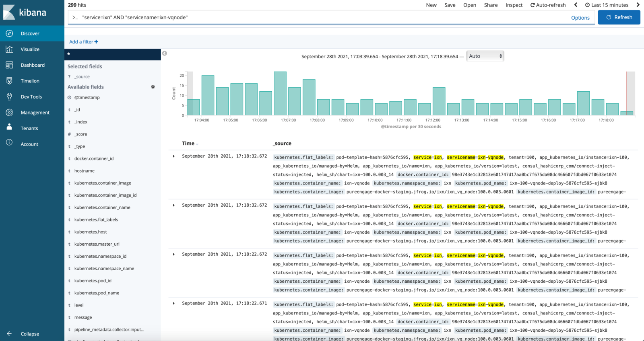The width and height of the screenshot is (644, 341).
Task: Open Account via info icon
Action: tap(9, 142)
